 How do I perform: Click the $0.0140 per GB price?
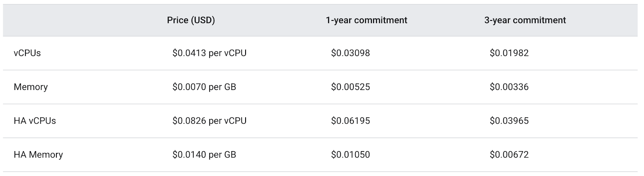tap(204, 154)
